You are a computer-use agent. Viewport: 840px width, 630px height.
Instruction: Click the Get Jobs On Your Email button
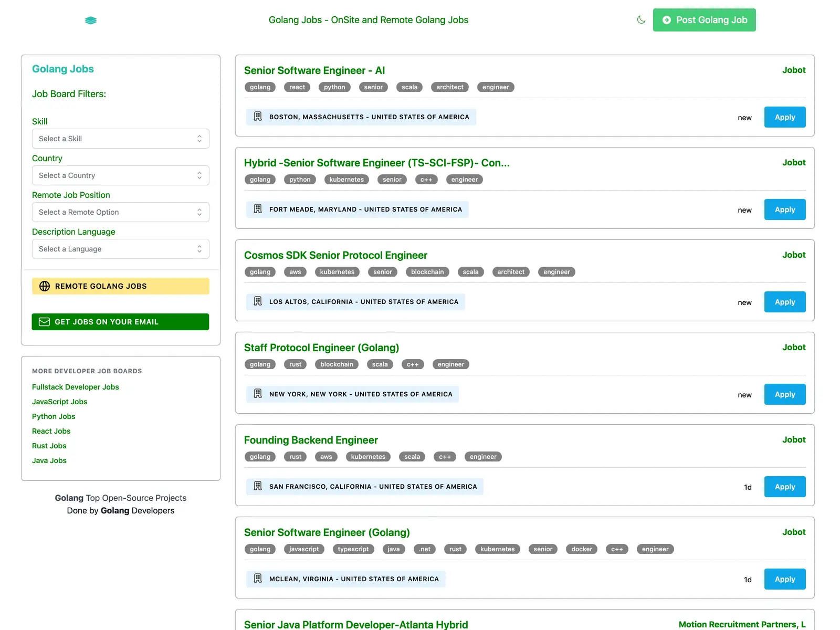(121, 322)
